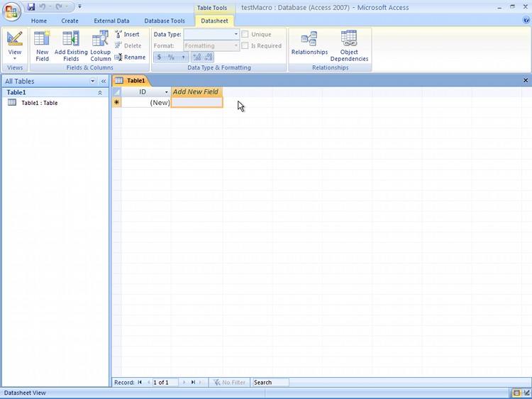Viewport: 532px width, 399px height.
Task: Click the New Field icon
Action: point(42,46)
